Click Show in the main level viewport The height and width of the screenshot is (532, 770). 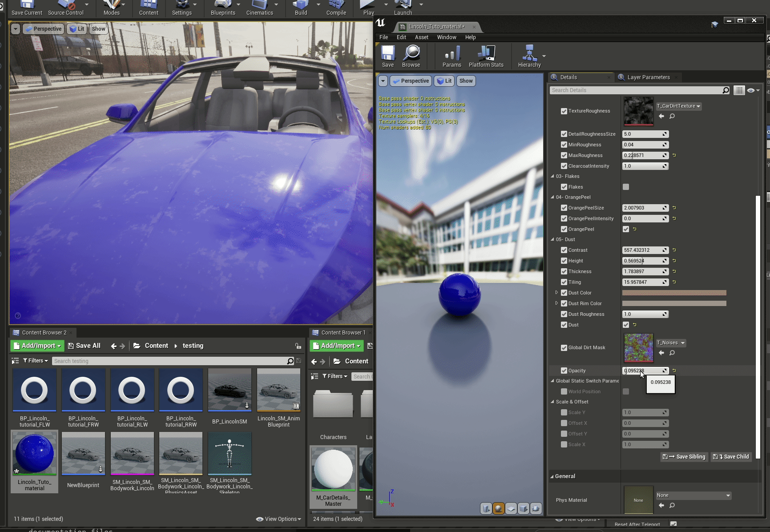click(99, 29)
